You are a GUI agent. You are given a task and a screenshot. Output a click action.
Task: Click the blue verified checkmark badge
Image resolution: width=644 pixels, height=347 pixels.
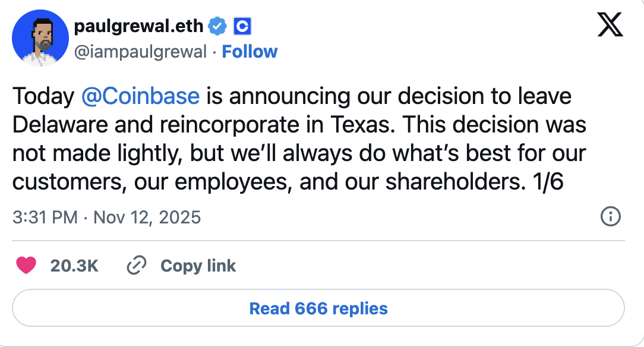click(x=219, y=26)
